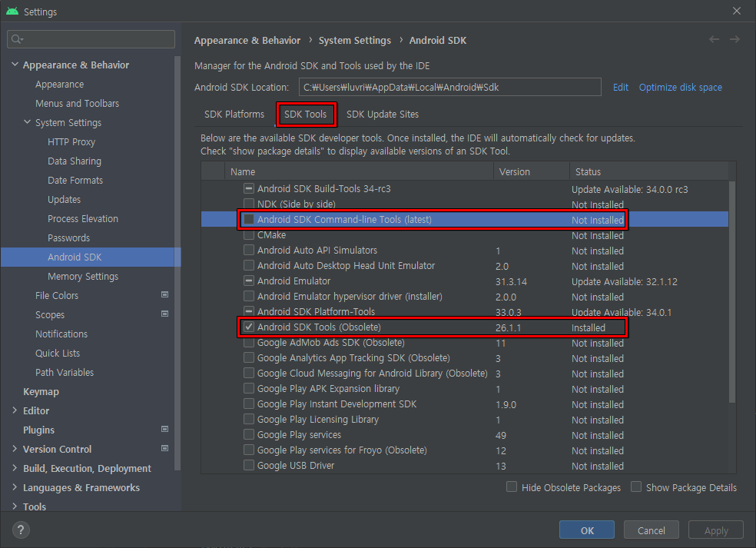The height and width of the screenshot is (548, 756).
Task: Select the SDK Tools tab
Action: 305,115
